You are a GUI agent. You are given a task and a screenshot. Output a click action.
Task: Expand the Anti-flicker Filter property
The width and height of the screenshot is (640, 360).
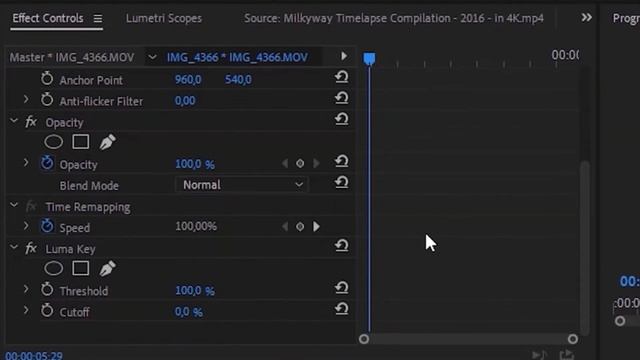26,99
